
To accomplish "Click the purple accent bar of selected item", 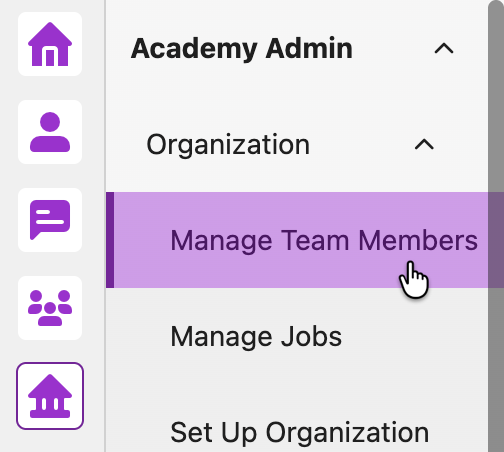I will pos(110,240).
